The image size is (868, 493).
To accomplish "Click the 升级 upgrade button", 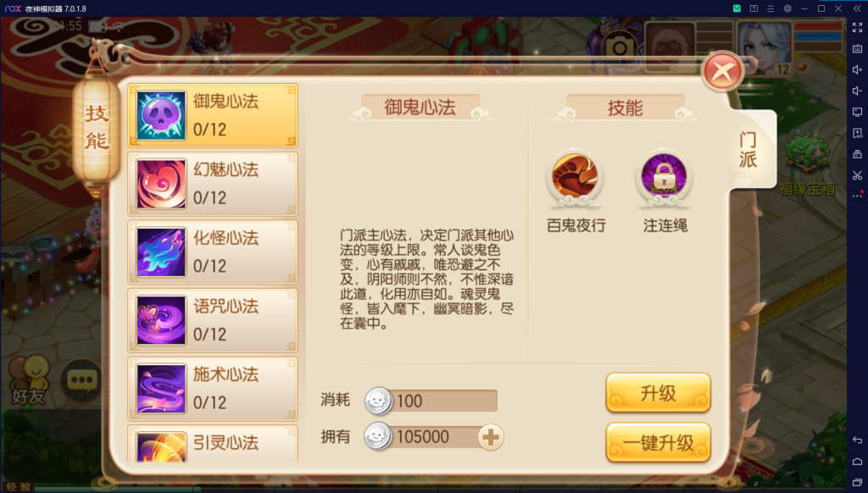I will (x=658, y=393).
